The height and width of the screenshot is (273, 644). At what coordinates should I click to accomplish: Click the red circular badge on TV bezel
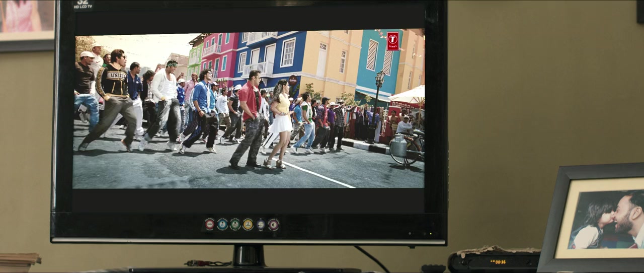[x=210, y=224]
